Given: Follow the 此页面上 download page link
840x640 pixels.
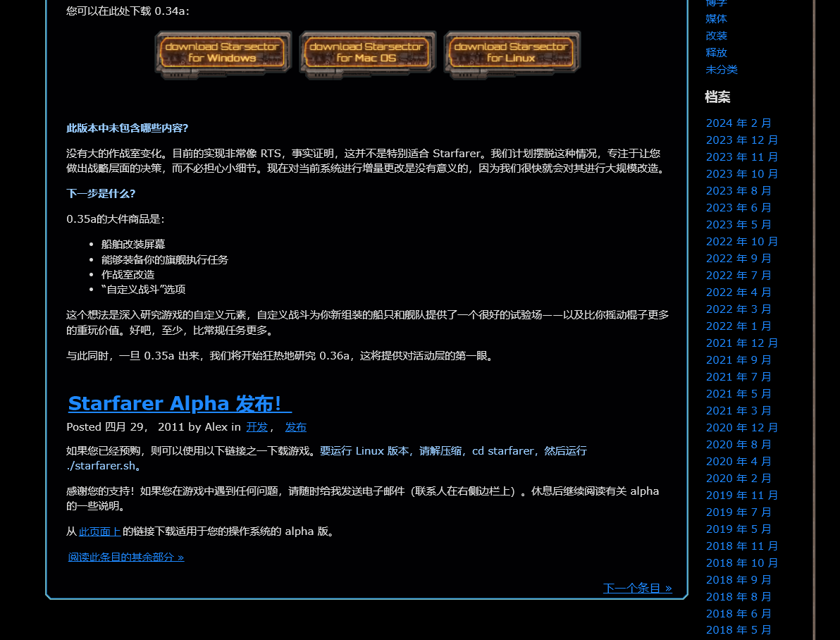Looking at the screenshot, I should click(100, 531).
